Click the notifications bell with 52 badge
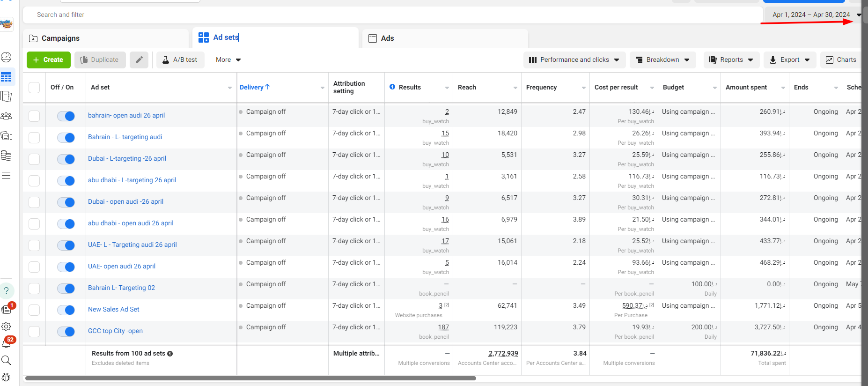Image resolution: width=868 pixels, height=386 pixels. tap(7, 343)
